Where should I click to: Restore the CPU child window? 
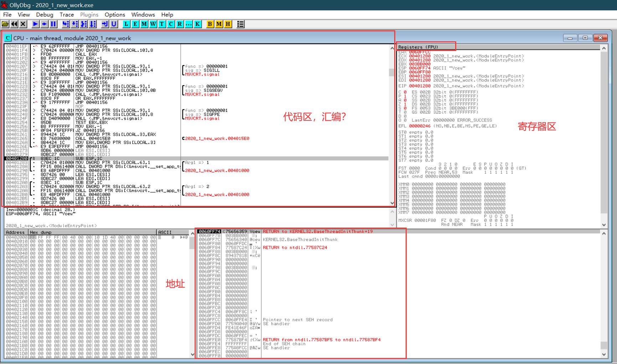[585, 38]
